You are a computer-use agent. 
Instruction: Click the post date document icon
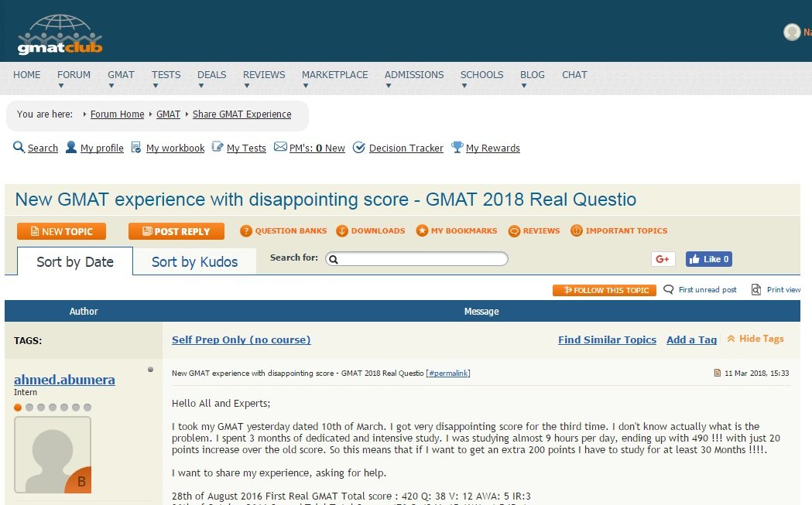(x=718, y=373)
